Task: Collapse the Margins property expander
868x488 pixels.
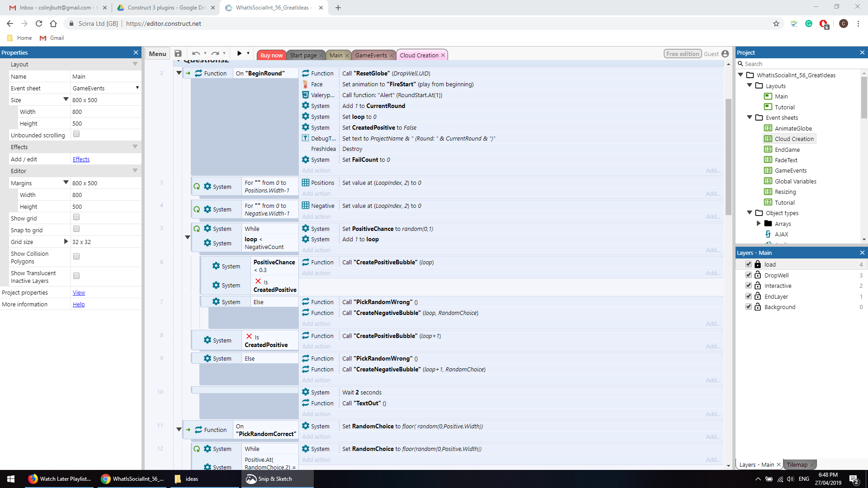Action: [66, 183]
